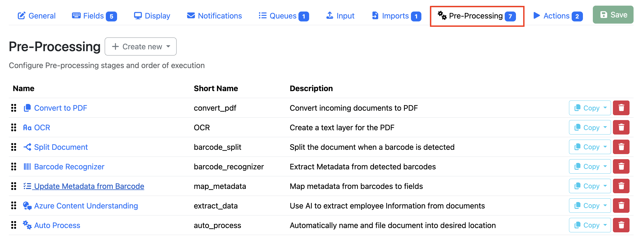
Task: Click short name auto_process
Action: [217, 225]
